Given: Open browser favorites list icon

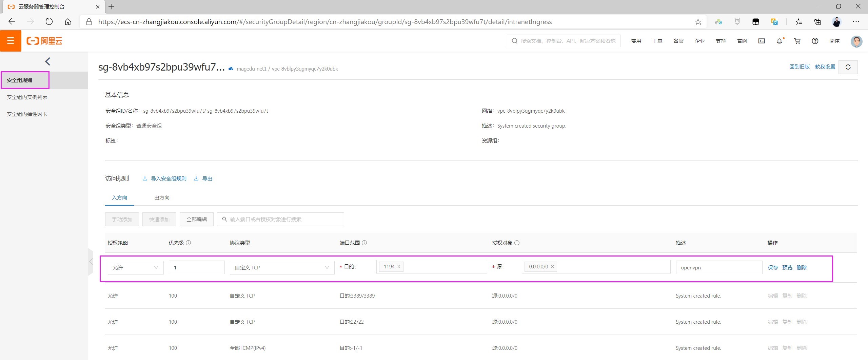Looking at the screenshot, I should (798, 22).
